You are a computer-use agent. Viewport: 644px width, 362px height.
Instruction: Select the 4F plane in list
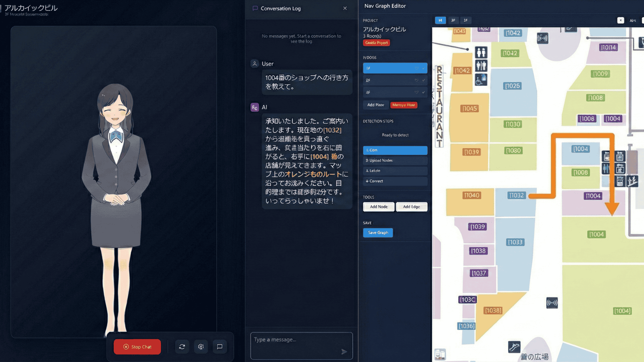(x=389, y=92)
